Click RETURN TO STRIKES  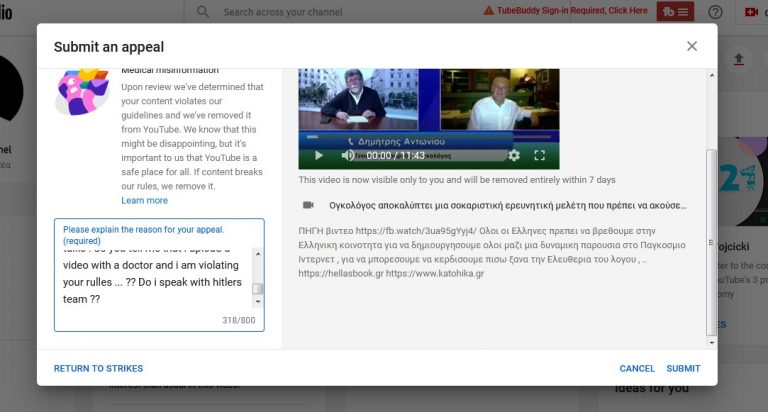98,368
